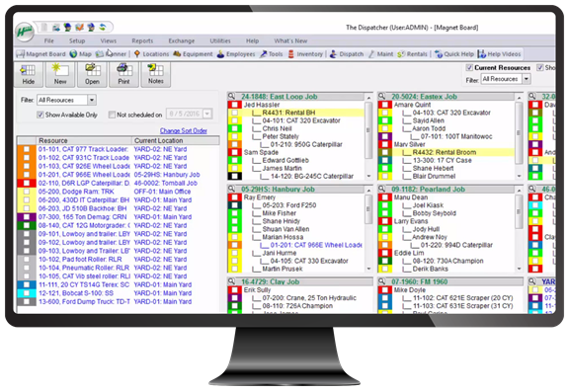Check the box for 07-300 165 Ton Demag
569x392 pixels.
pos(27,217)
